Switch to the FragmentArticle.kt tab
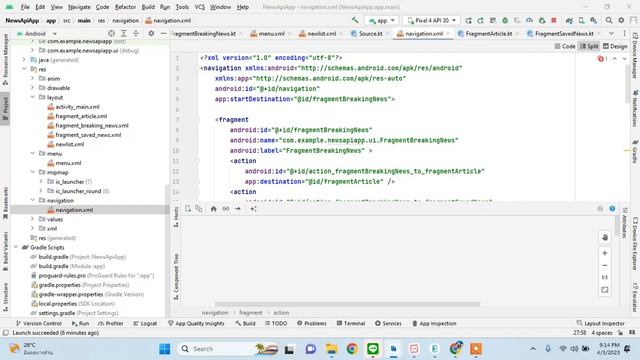This screenshot has width=640, height=360. pos(485,33)
